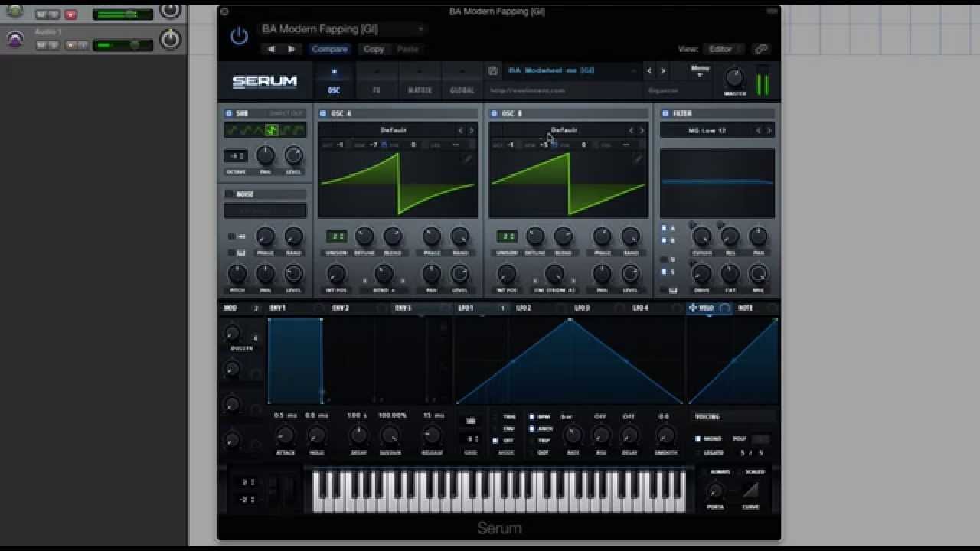Select next filter type arrow
This screenshot has height=551, width=980.
pyautogui.click(x=769, y=130)
